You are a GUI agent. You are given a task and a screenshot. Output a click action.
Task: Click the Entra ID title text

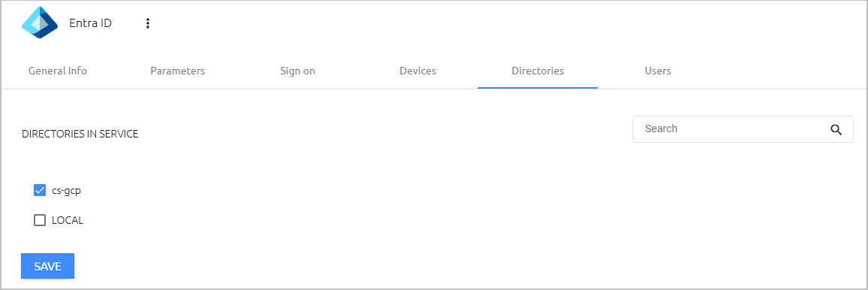(x=90, y=23)
